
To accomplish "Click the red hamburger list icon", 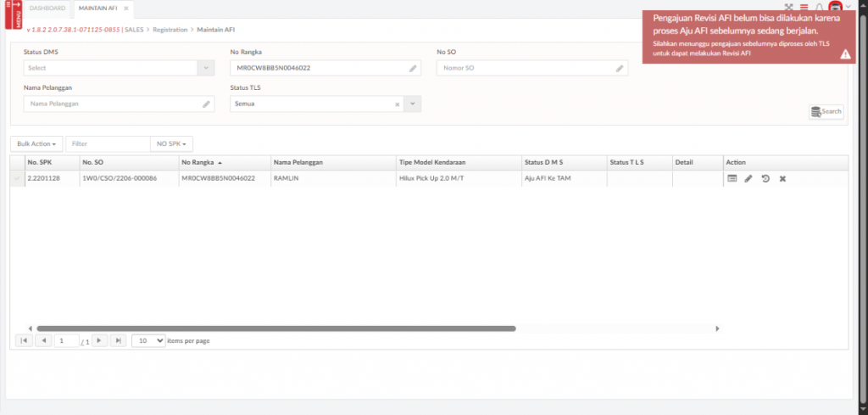I will 804,8.
